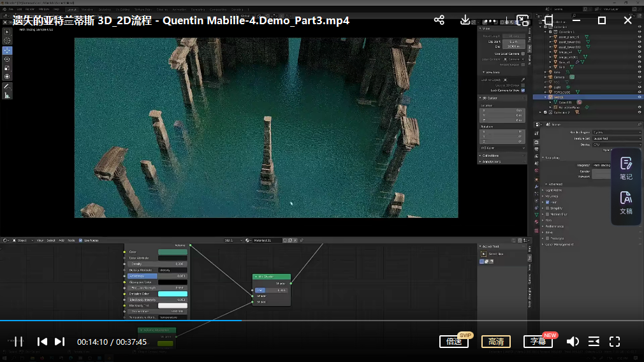Open the node editor Node menu
Viewport: 644px width, 362px height.
click(71, 240)
